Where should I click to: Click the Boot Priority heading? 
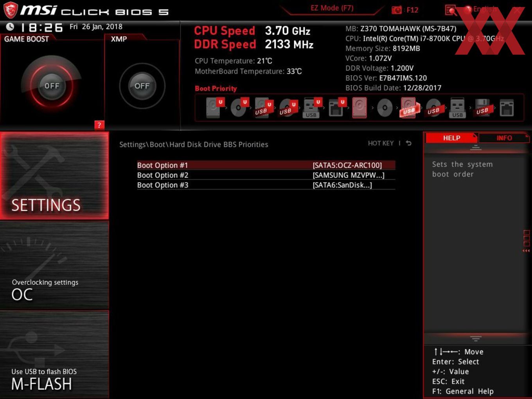point(216,88)
